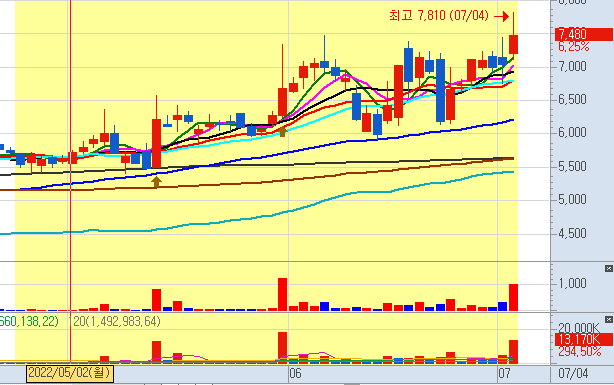The image size is (614, 385).
Task: Click the 5,000 price axis label
Action: tap(572, 200)
